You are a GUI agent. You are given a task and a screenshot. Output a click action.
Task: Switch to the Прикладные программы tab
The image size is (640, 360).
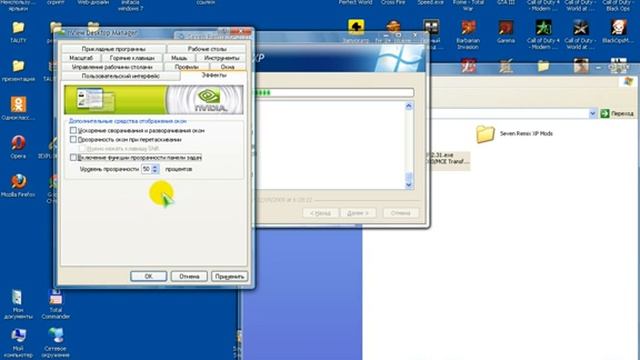pyautogui.click(x=113, y=49)
